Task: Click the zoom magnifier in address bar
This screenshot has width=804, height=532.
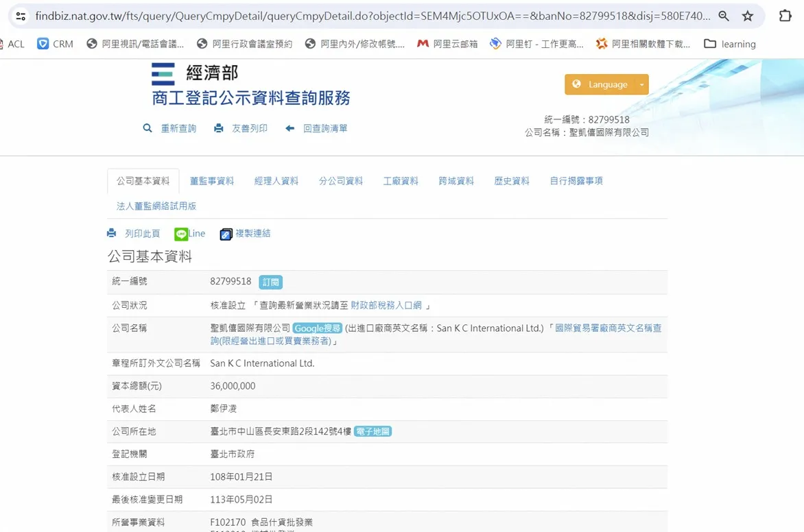Action: click(x=724, y=16)
